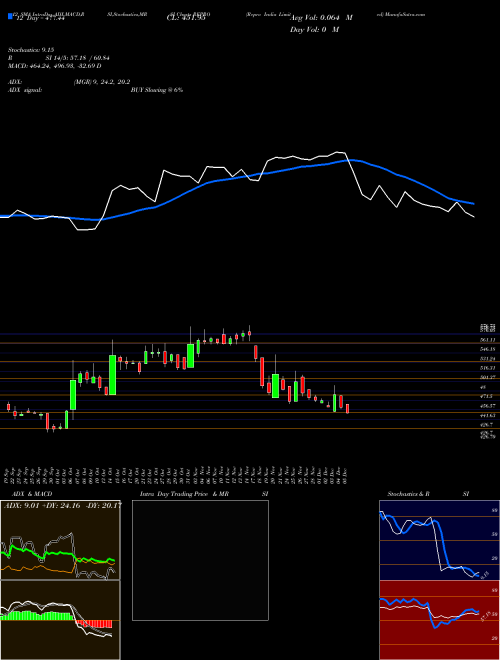Click the last red candlestick on the chart

[348, 409]
